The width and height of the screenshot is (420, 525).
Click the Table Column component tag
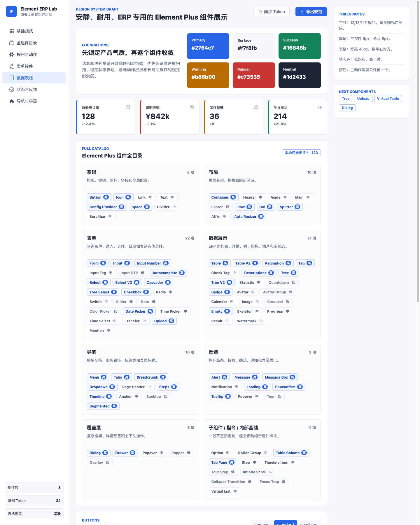click(291, 453)
